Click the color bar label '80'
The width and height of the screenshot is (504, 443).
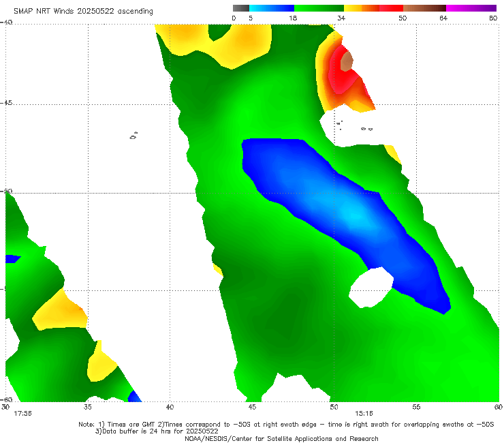click(493, 18)
